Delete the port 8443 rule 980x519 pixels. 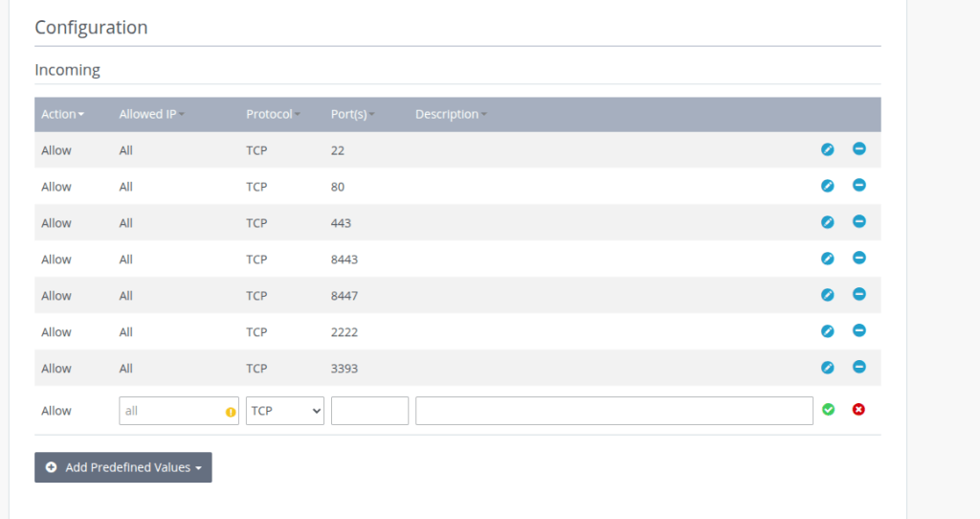pyautogui.click(x=859, y=258)
